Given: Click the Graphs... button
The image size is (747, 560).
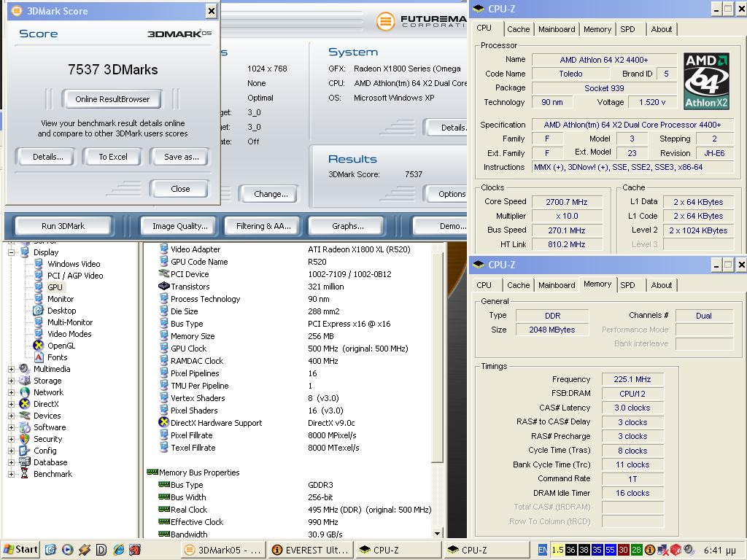Looking at the screenshot, I should tap(347, 226).
